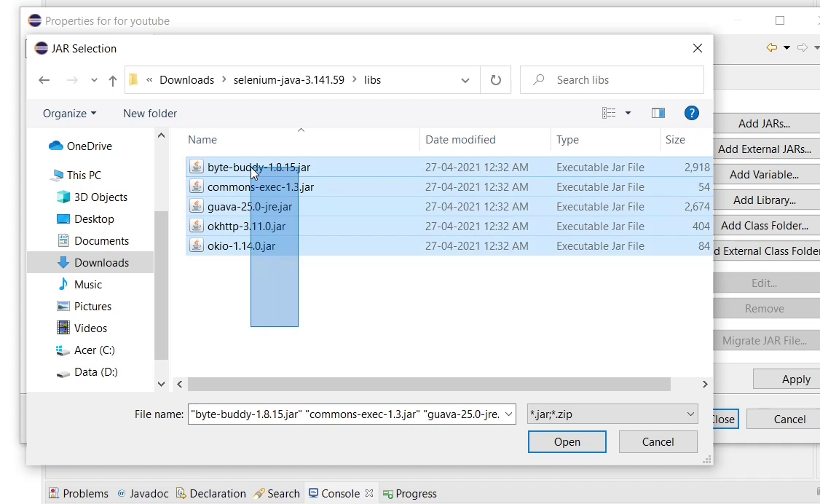Open the *.jar;*.zip file type dropdown
Image resolution: width=820 pixels, height=504 pixels.
pyautogui.click(x=612, y=414)
